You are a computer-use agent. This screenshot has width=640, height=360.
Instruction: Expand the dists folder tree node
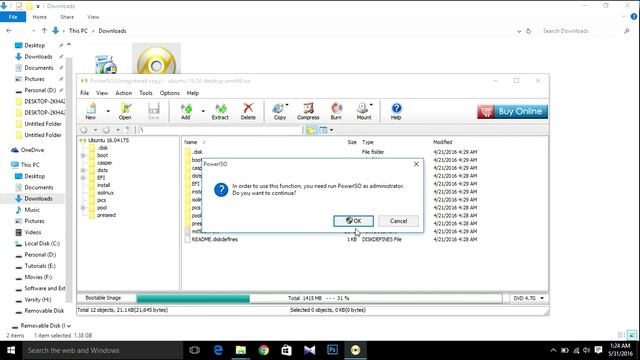[x=83, y=171]
